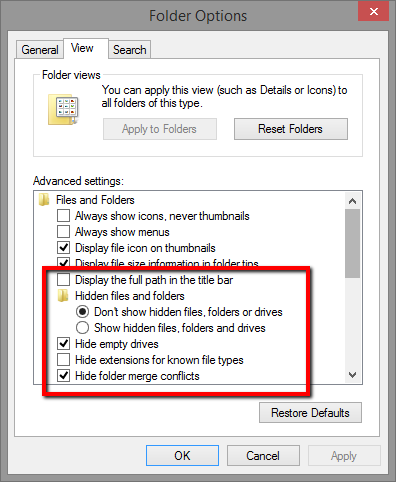Image resolution: width=396 pixels, height=482 pixels.
Task: Click the scroll down arrow in Advanced settings
Action: point(352,375)
